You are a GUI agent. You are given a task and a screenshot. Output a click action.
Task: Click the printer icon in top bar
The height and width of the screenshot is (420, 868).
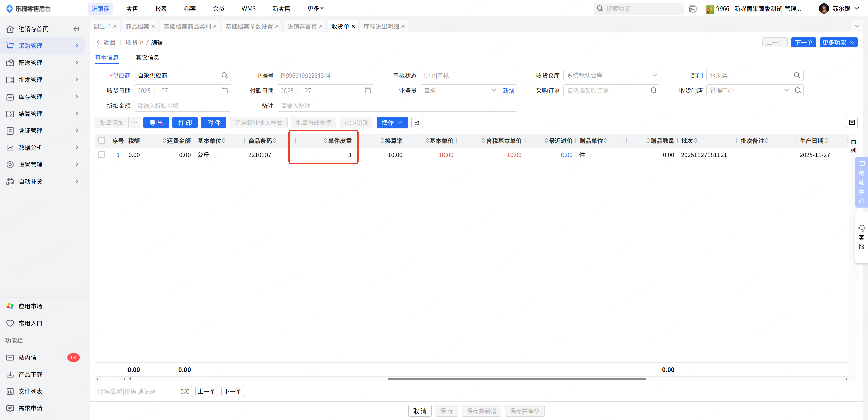coord(693,9)
